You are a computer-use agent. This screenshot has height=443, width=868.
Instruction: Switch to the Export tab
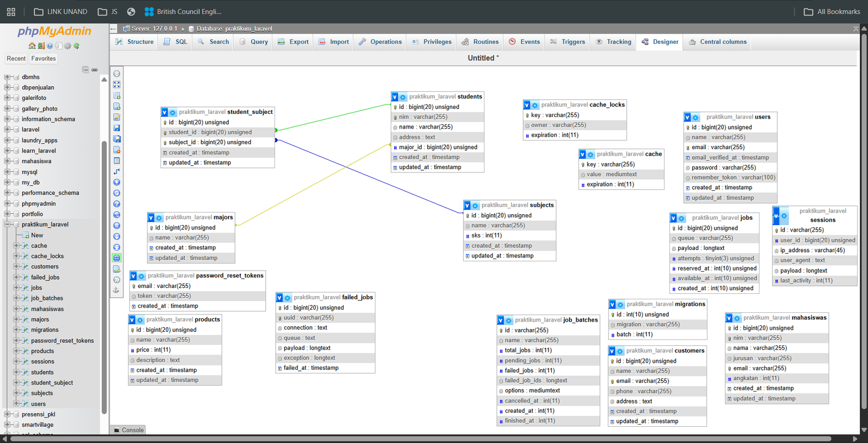(x=293, y=42)
